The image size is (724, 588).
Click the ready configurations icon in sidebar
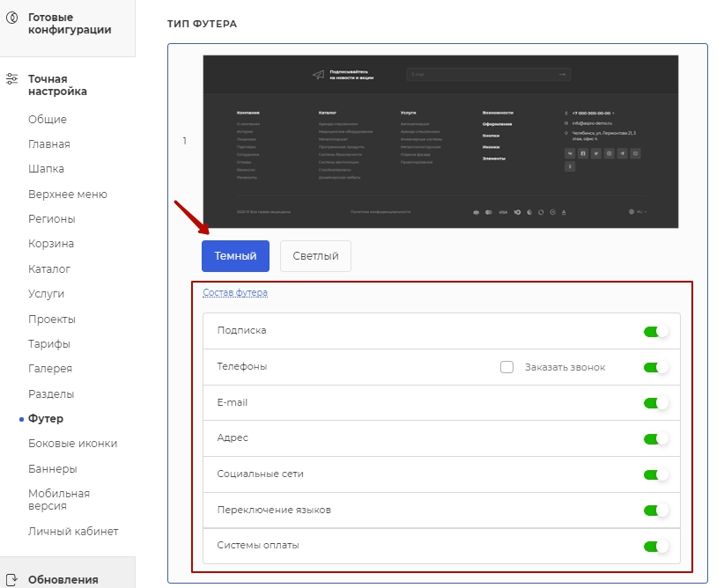12,18
